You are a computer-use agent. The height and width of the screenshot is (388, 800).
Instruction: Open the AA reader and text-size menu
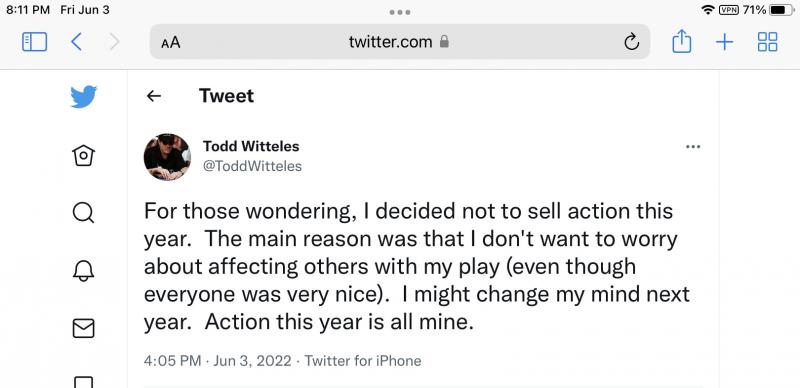click(171, 42)
